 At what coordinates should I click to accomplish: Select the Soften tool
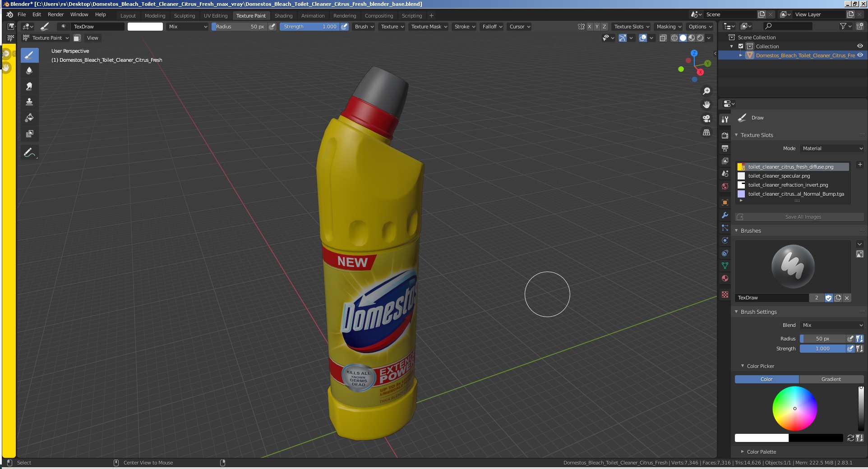(29, 70)
